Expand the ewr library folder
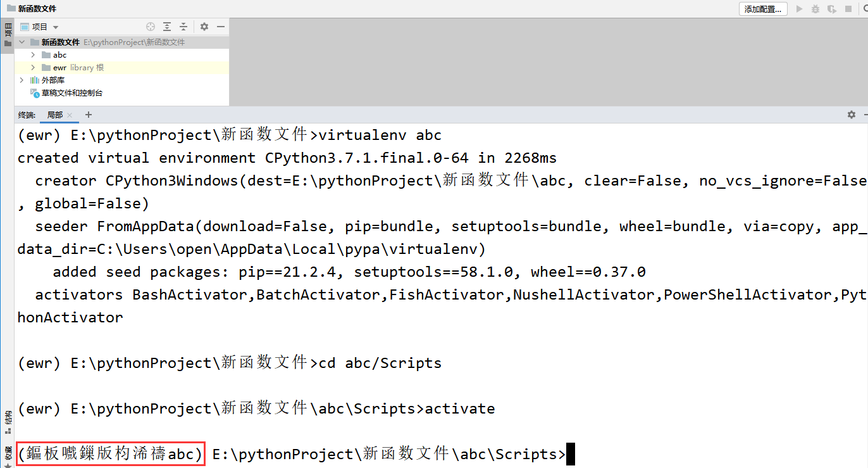 click(33, 68)
